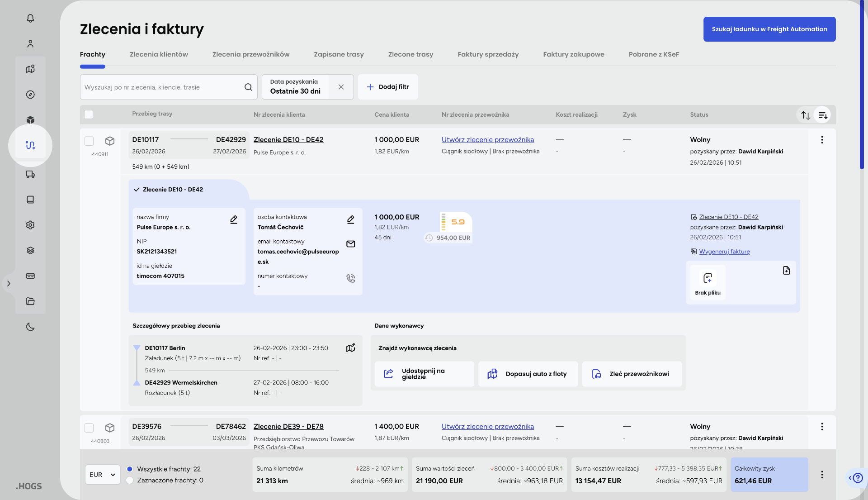Switch to Faktury sprzedaży tab
The height and width of the screenshot is (500, 868).
point(488,54)
